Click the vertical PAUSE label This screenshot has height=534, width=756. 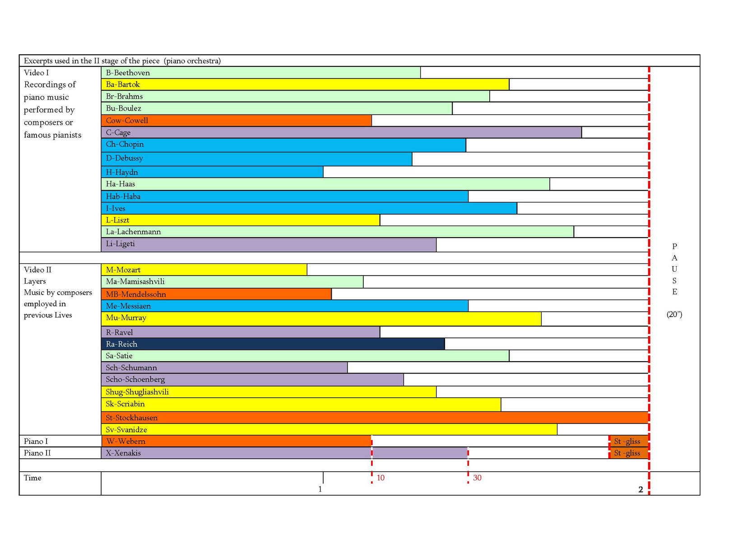tap(674, 269)
